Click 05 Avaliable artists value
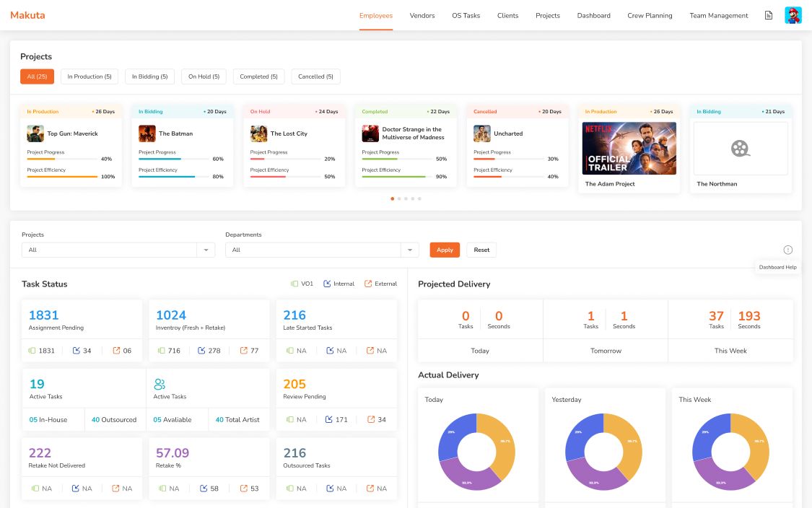This screenshot has height=508, width=812. click(173, 420)
